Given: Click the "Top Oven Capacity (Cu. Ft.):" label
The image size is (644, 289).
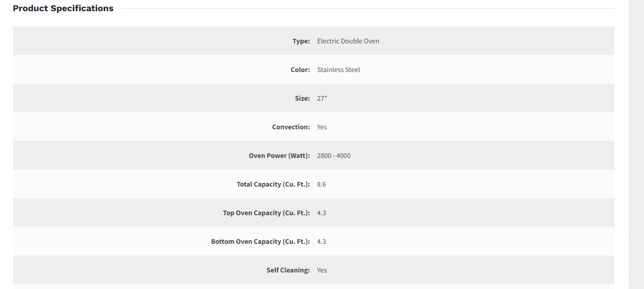Looking at the screenshot, I should tap(266, 213).
